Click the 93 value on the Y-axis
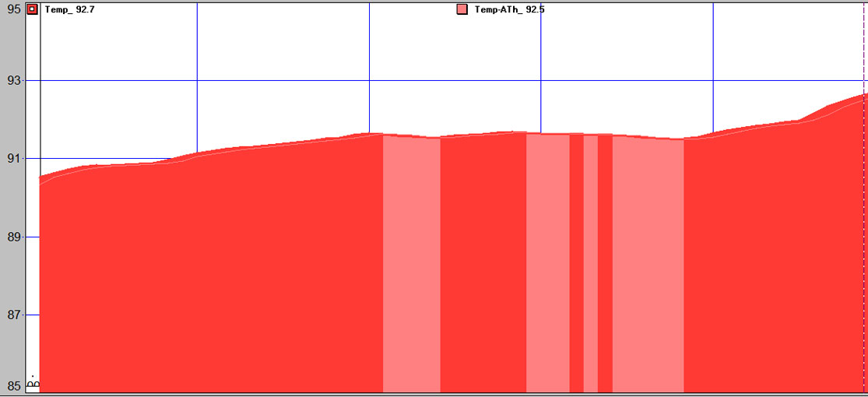This screenshot has height=397, width=868. click(13, 80)
